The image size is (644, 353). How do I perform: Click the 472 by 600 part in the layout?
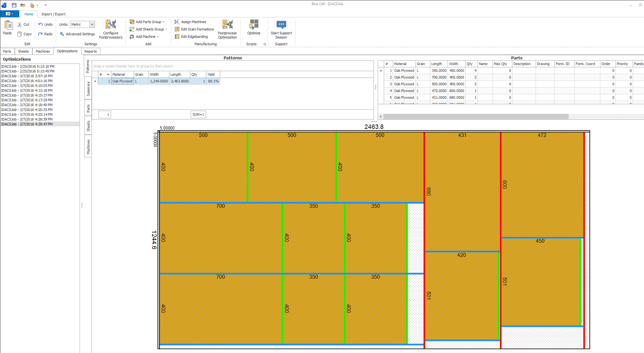542,185
